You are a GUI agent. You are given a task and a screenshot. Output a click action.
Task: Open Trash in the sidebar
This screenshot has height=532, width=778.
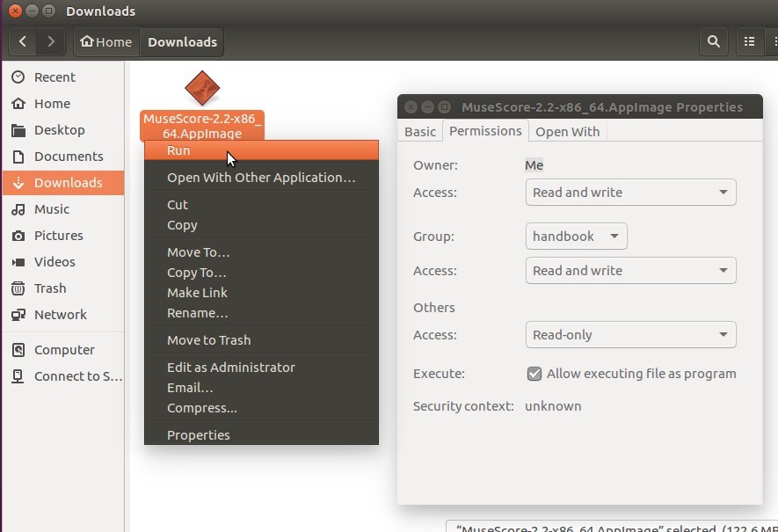(49, 288)
